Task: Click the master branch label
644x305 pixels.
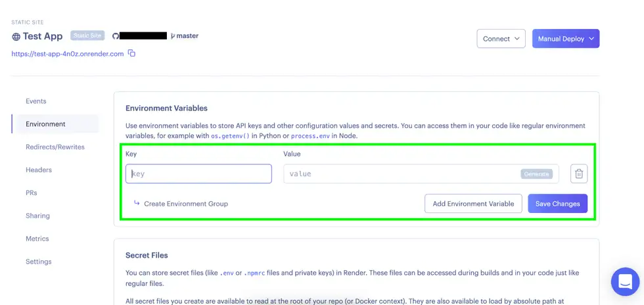Action: 187,35
